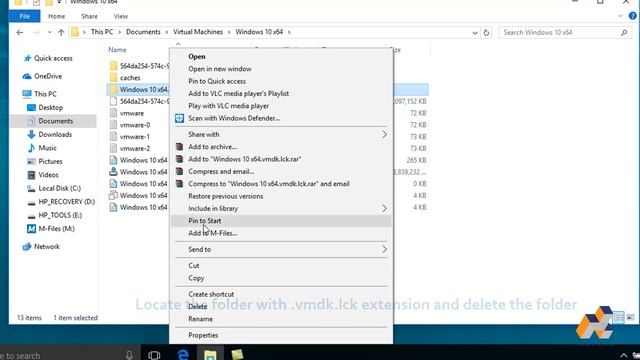Viewport: 640px width, 360px height.
Task: Expand breadcrumb arrow after Virtual Machines
Action: (x=229, y=32)
